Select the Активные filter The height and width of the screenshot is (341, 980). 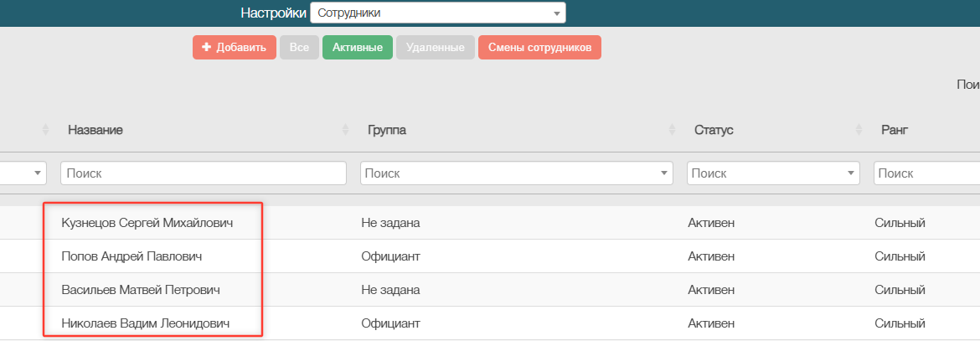358,48
